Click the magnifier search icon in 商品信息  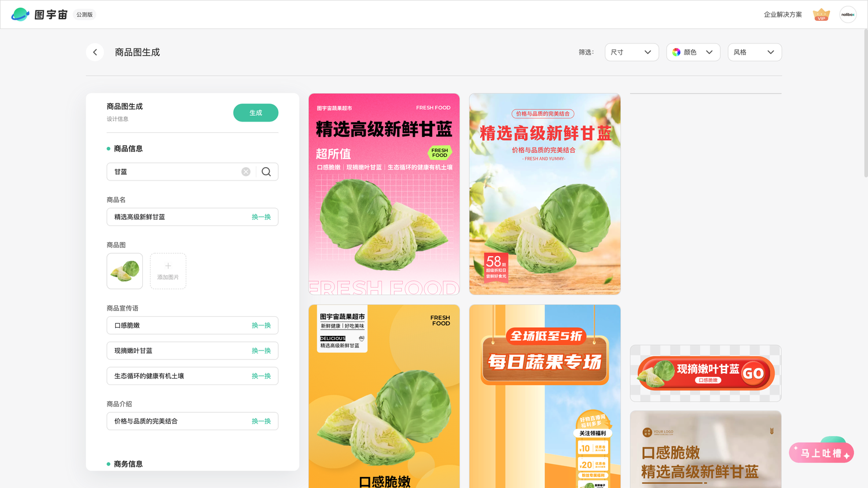click(266, 172)
